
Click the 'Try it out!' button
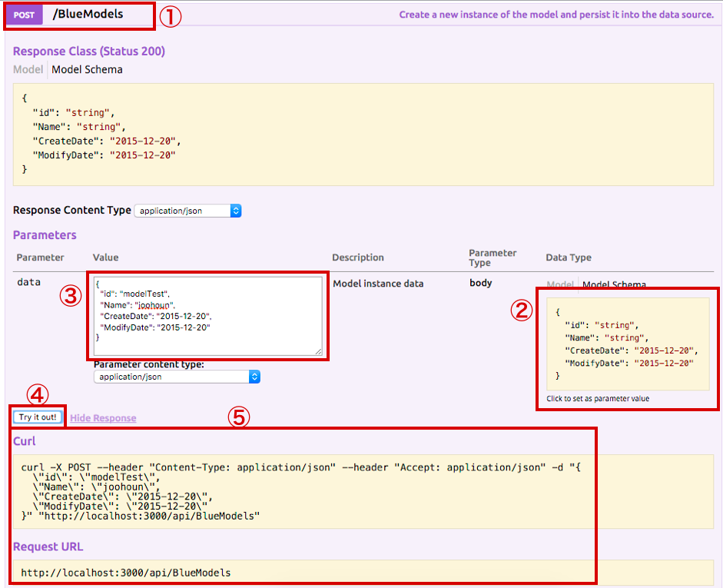point(38,417)
